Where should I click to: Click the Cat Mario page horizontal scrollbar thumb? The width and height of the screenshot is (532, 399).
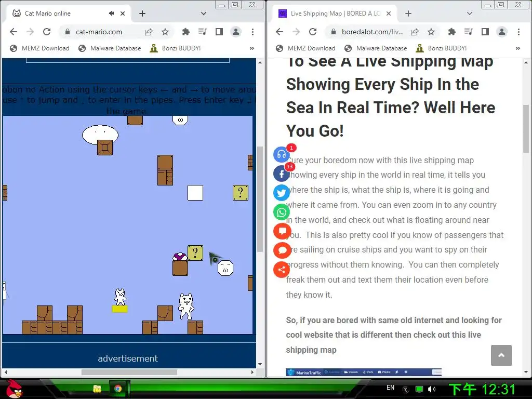[x=129, y=372]
